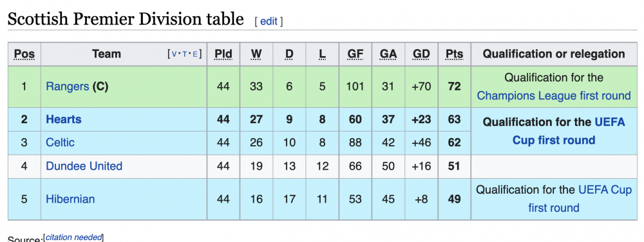Click Rangers' points total of 72
The height and width of the screenshot is (242, 644).
454,86
